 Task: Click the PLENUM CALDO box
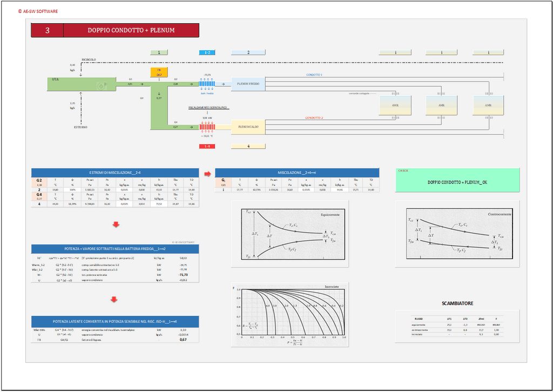pos(248,127)
